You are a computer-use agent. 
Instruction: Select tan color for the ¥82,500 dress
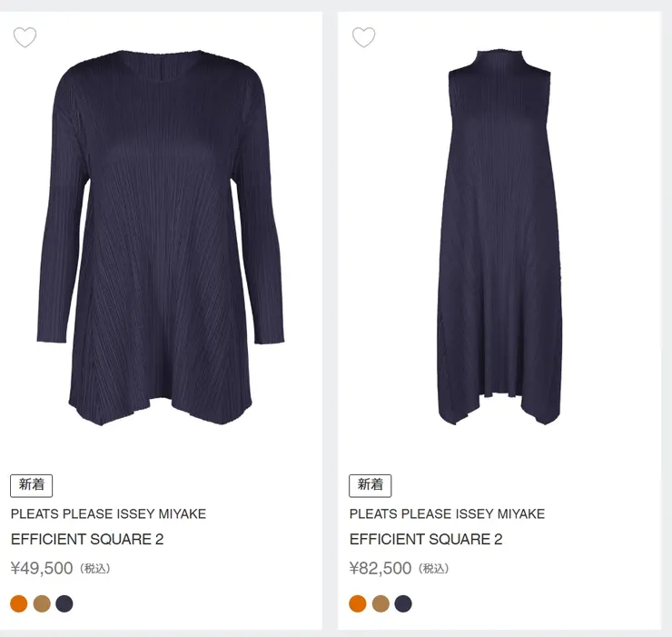(380, 603)
